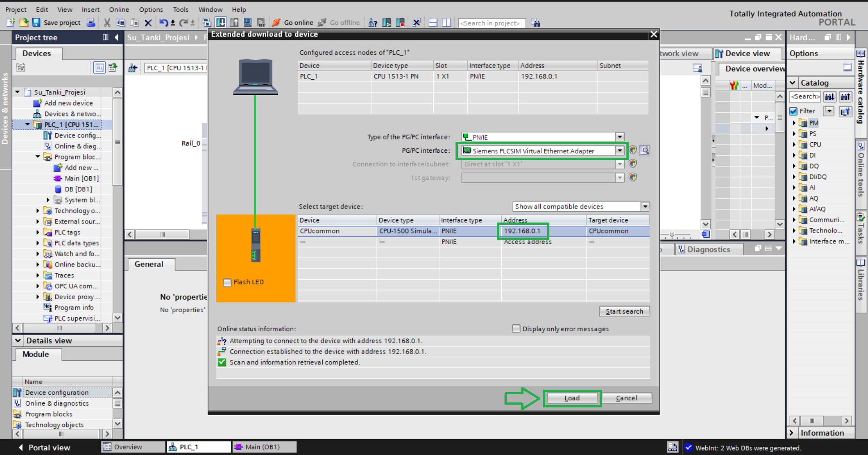Click the Download to device toolbar icon
Screen dimensions: 868x455
[x=221, y=23]
